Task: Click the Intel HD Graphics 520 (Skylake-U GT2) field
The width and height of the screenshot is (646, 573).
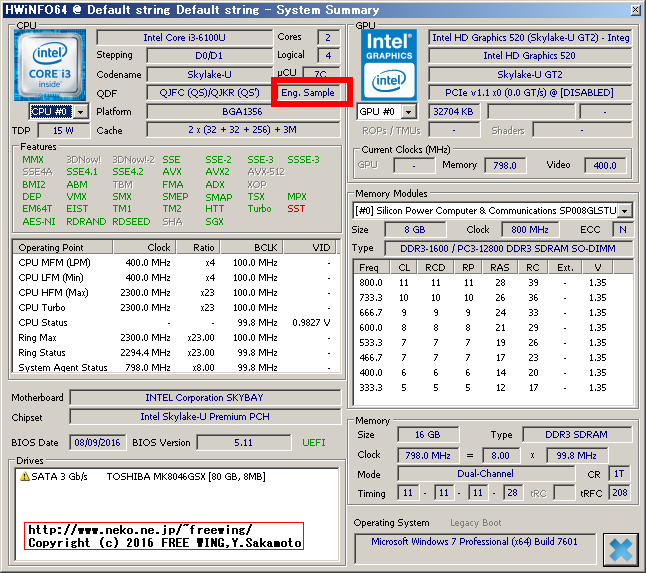Action: click(530, 37)
